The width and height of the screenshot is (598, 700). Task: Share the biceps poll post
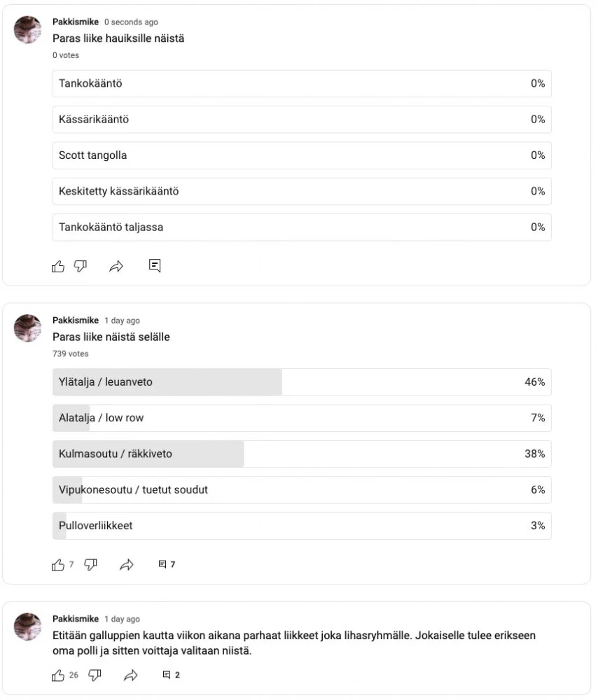pyautogui.click(x=116, y=266)
